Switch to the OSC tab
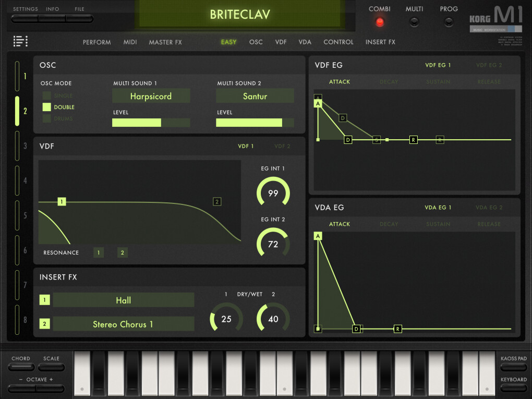This screenshot has width=532, height=399. point(256,42)
